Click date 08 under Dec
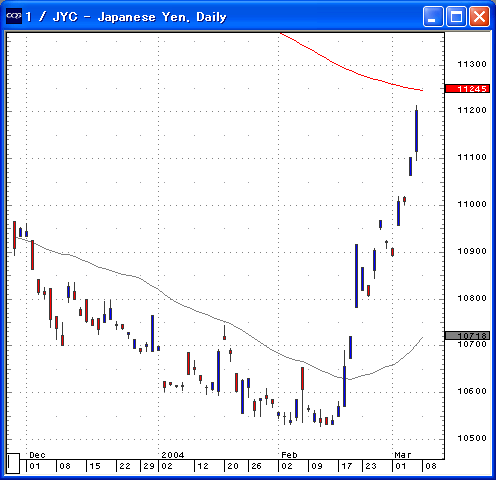The width and height of the screenshot is (496, 480). click(x=65, y=466)
